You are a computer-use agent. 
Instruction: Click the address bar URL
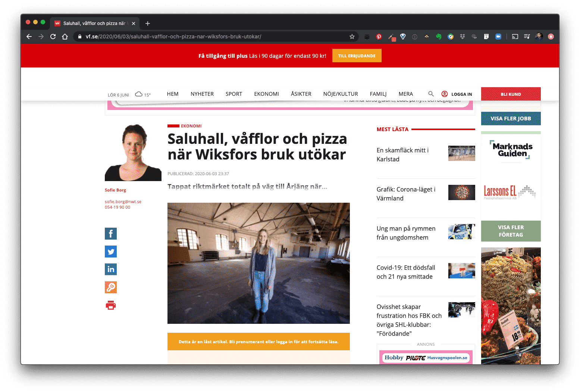tap(173, 37)
